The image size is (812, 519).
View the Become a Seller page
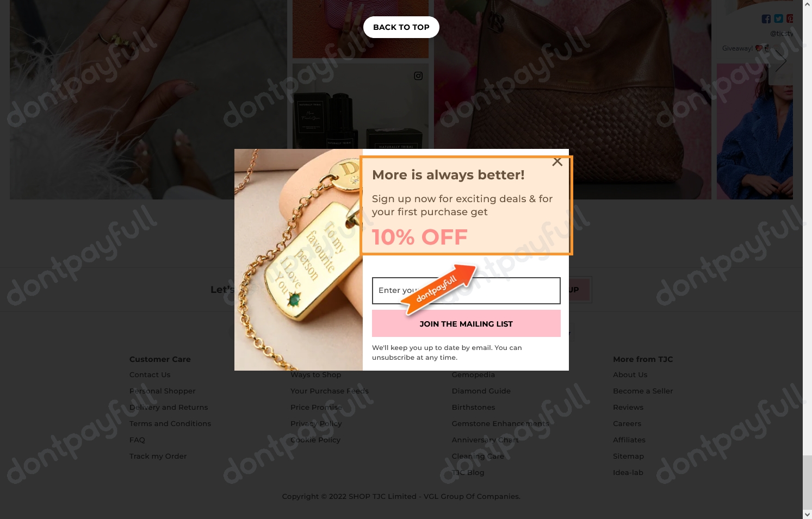click(643, 391)
